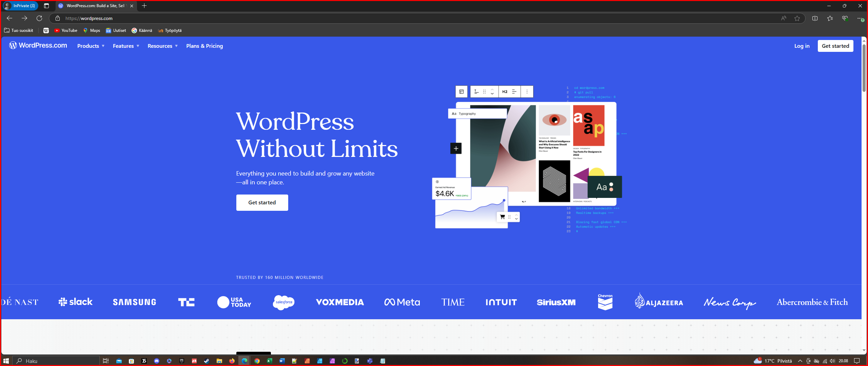This screenshot has height=366, width=868.
Task: Open the favorites list icon
Action: [x=830, y=18]
